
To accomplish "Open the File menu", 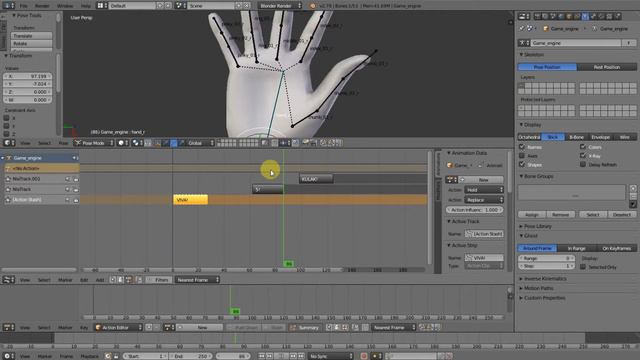I will point(24,6).
